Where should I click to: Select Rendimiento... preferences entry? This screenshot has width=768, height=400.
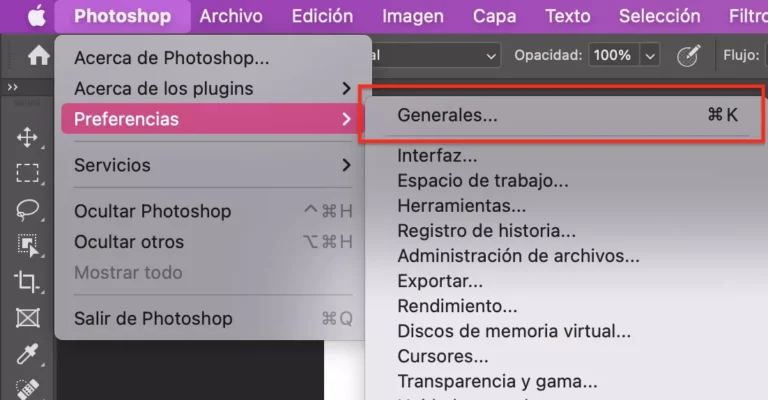click(457, 306)
